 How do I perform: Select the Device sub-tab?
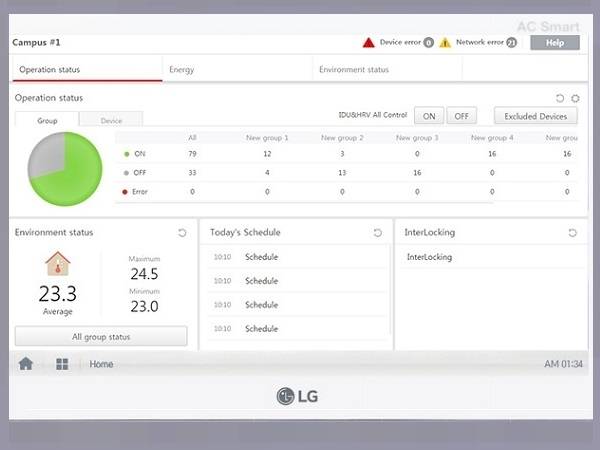click(x=111, y=120)
